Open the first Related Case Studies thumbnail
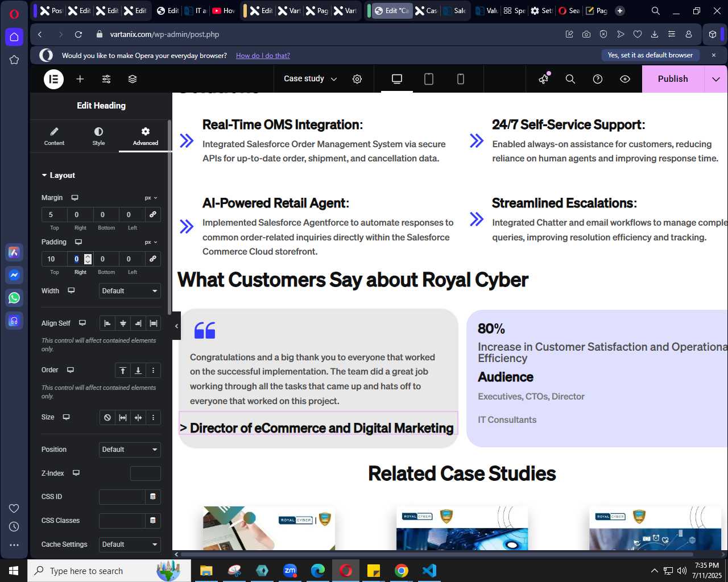 tap(268, 528)
